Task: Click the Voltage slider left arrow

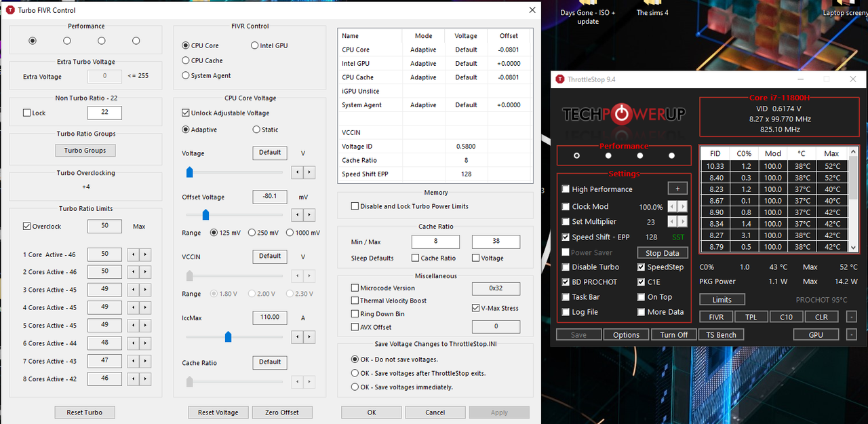Action: (x=297, y=172)
